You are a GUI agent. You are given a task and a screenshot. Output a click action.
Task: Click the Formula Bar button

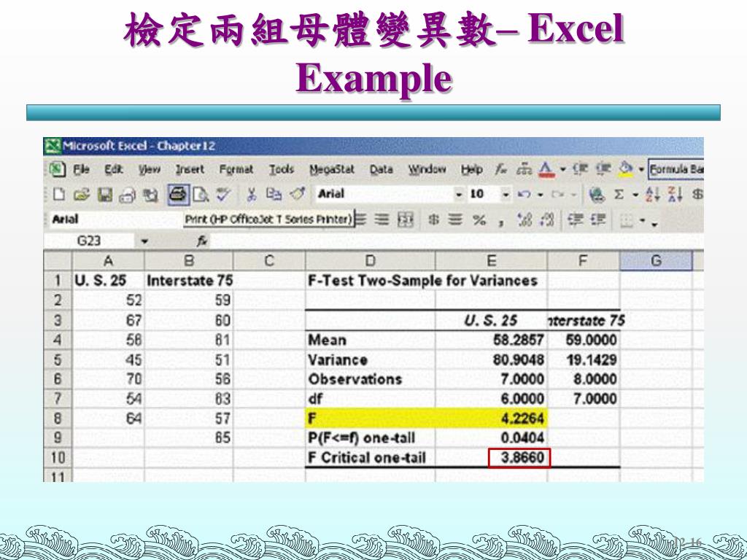coord(676,169)
